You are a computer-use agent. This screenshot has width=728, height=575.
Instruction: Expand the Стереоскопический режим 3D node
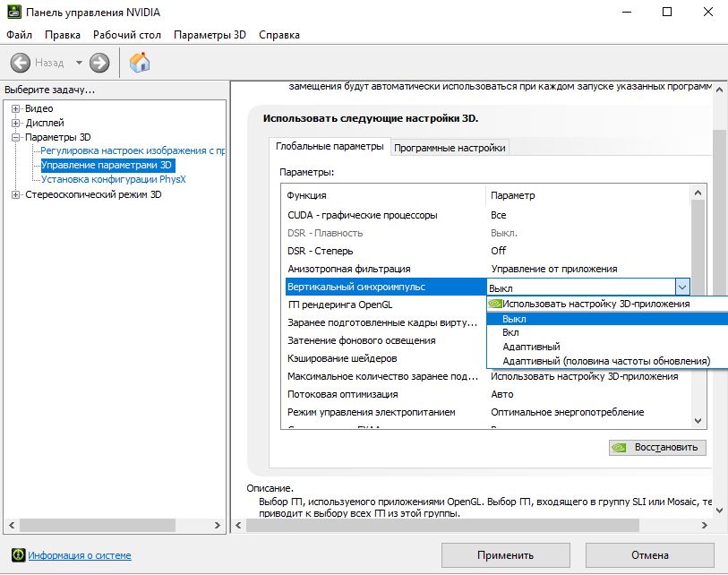(16, 194)
